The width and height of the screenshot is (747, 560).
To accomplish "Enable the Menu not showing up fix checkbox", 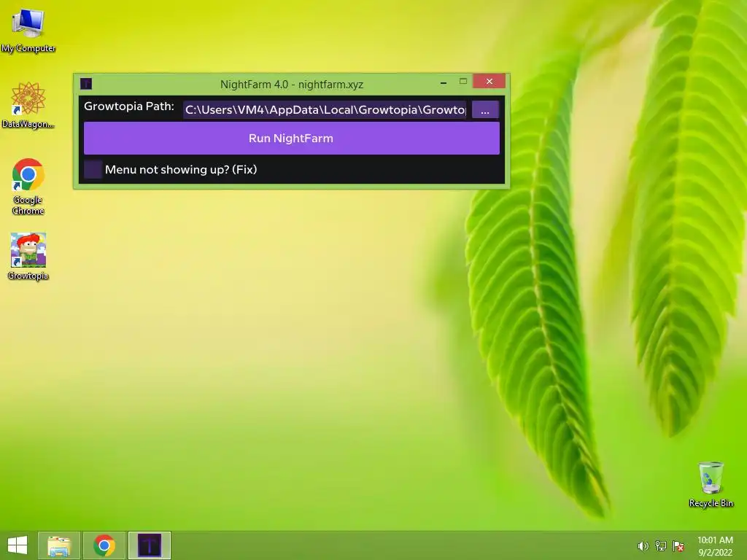I will (93, 169).
